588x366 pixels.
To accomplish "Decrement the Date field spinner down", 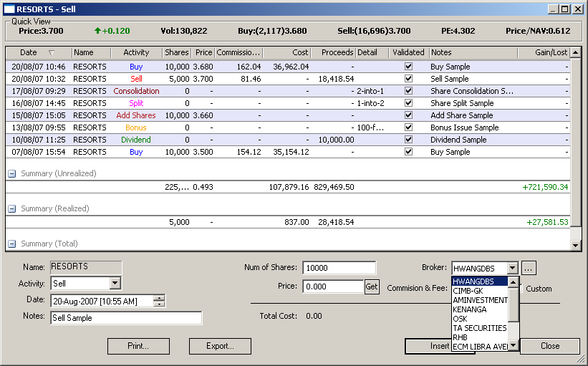I will pos(160,304).
